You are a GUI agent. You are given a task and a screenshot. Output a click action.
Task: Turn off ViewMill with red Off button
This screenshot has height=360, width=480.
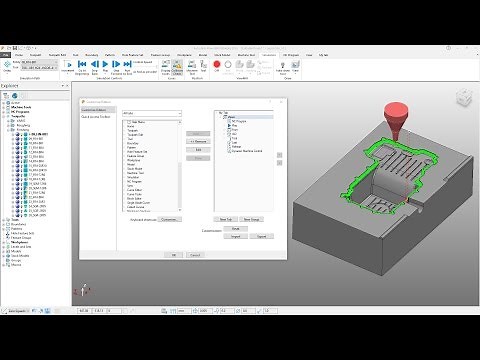coord(217,66)
